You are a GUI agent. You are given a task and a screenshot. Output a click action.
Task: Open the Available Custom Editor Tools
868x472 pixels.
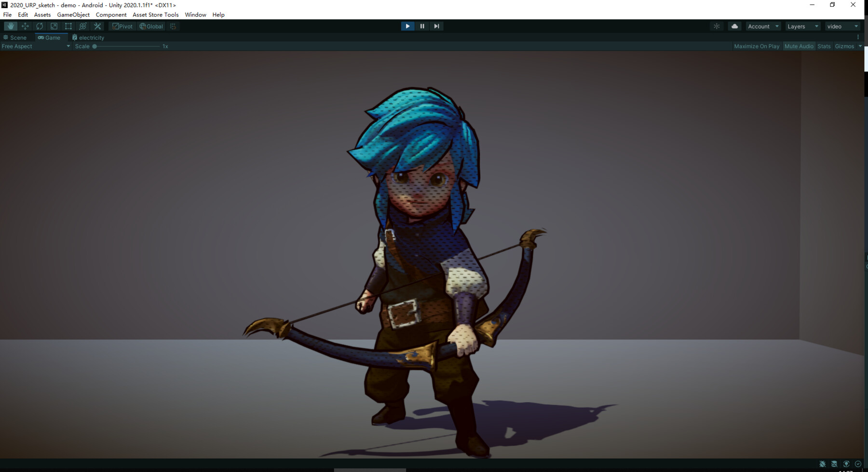pyautogui.click(x=97, y=26)
